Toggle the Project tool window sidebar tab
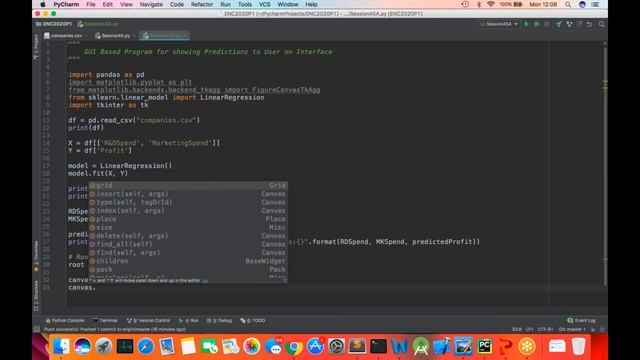 pos(36,46)
